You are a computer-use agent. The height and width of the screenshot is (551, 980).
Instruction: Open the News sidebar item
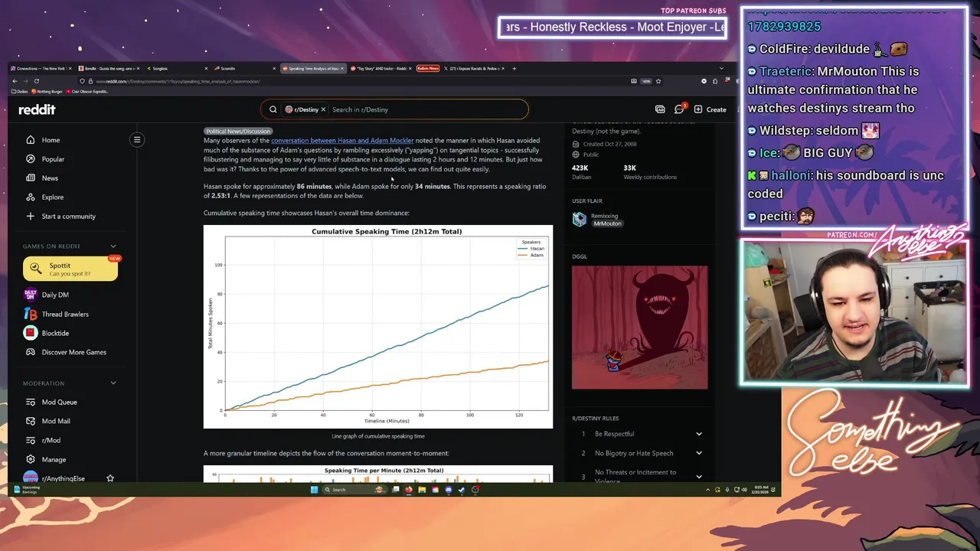(42, 178)
